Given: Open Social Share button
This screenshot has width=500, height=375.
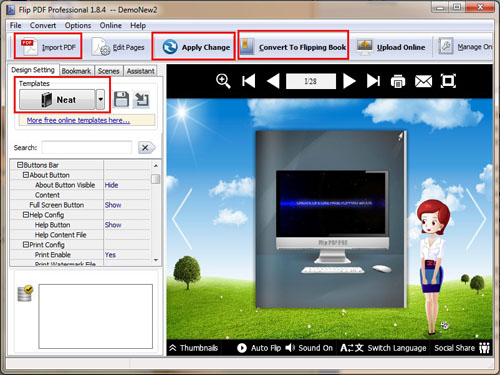Looking at the screenshot, I should pyautogui.click(x=462, y=348).
